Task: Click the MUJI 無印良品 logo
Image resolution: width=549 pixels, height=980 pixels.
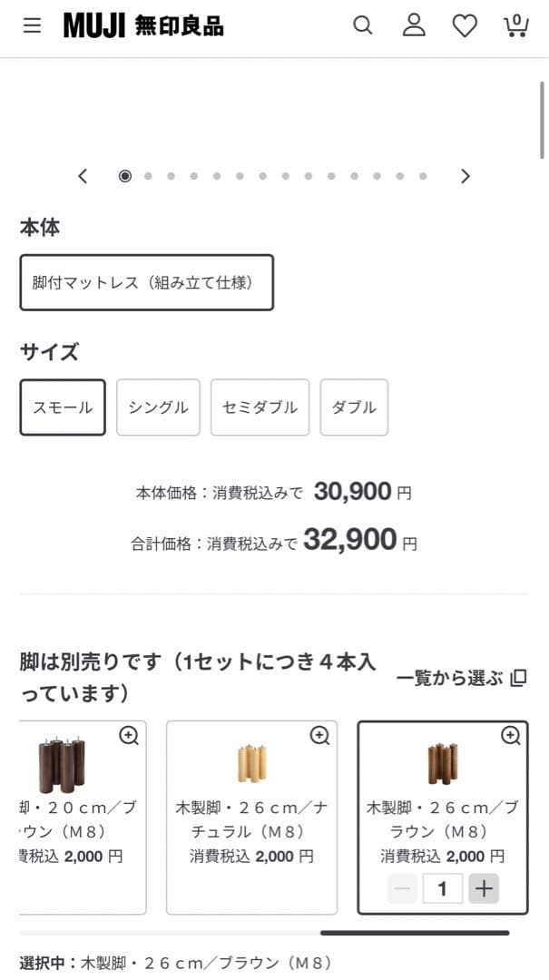Action: [143, 26]
